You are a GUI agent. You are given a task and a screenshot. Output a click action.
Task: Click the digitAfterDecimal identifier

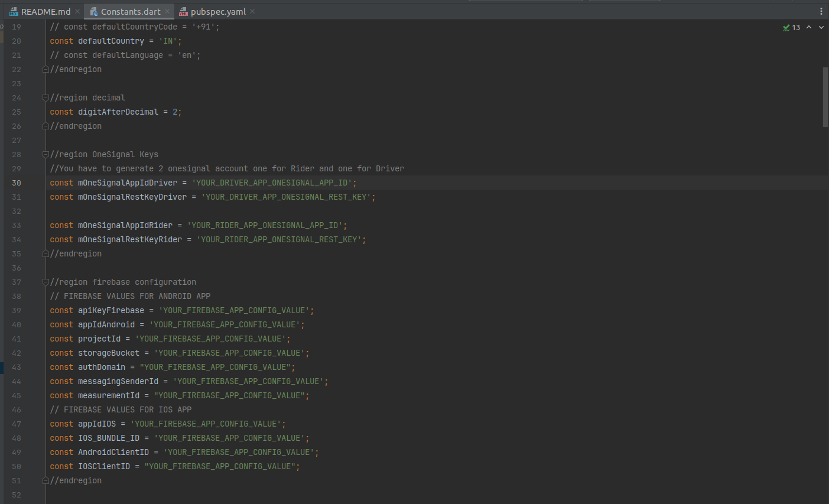coord(118,112)
